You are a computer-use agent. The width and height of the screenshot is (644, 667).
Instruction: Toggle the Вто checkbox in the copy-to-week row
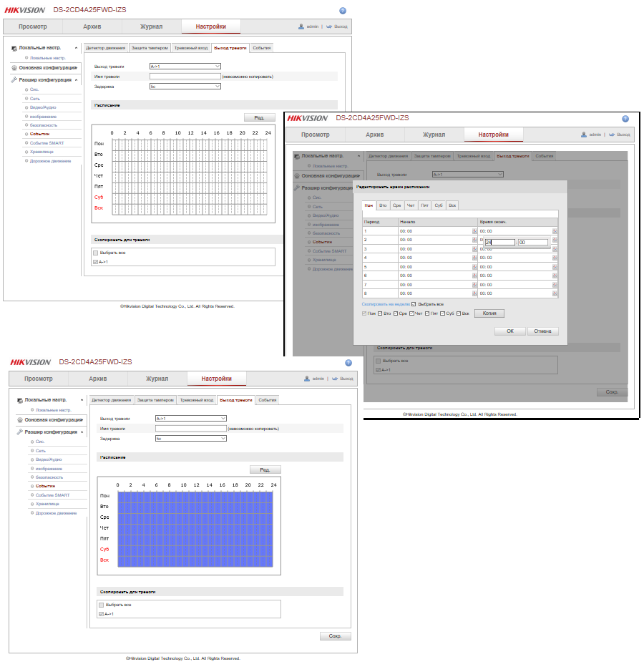tap(380, 313)
